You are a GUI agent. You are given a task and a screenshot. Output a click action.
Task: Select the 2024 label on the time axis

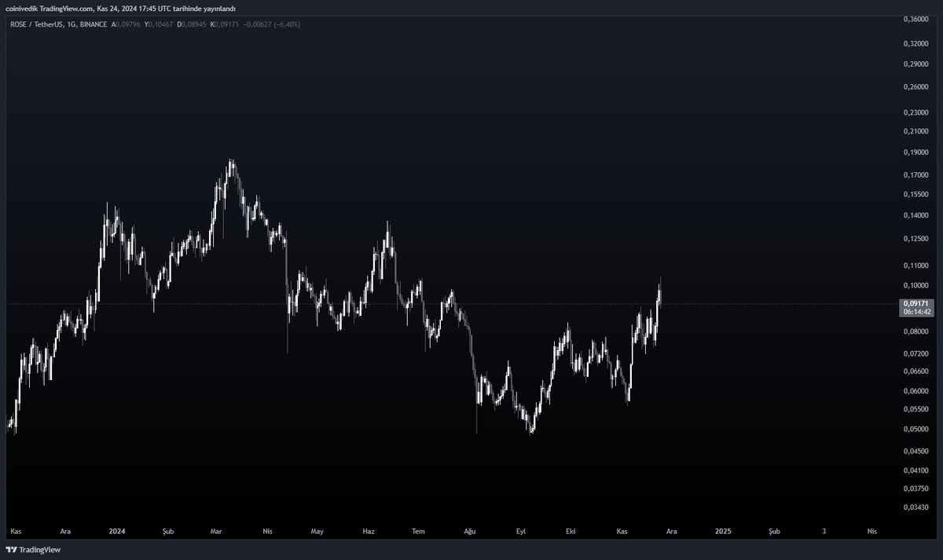[117, 532]
